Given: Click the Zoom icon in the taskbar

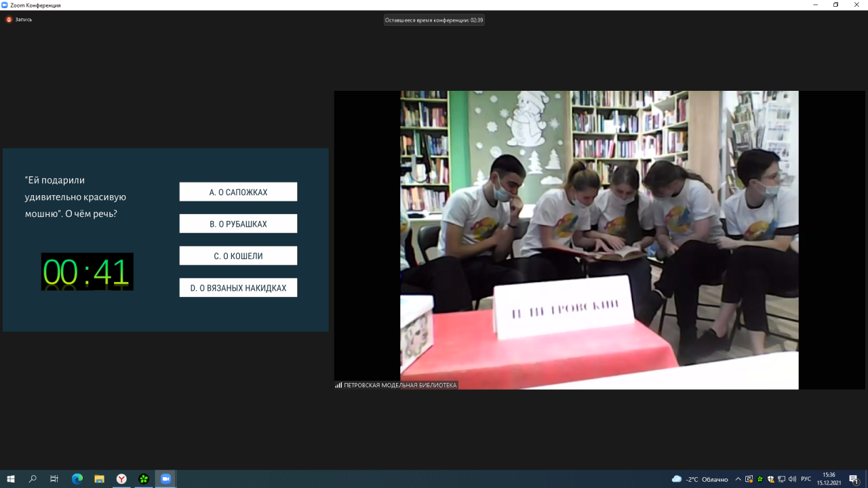Looking at the screenshot, I should point(166,479).
